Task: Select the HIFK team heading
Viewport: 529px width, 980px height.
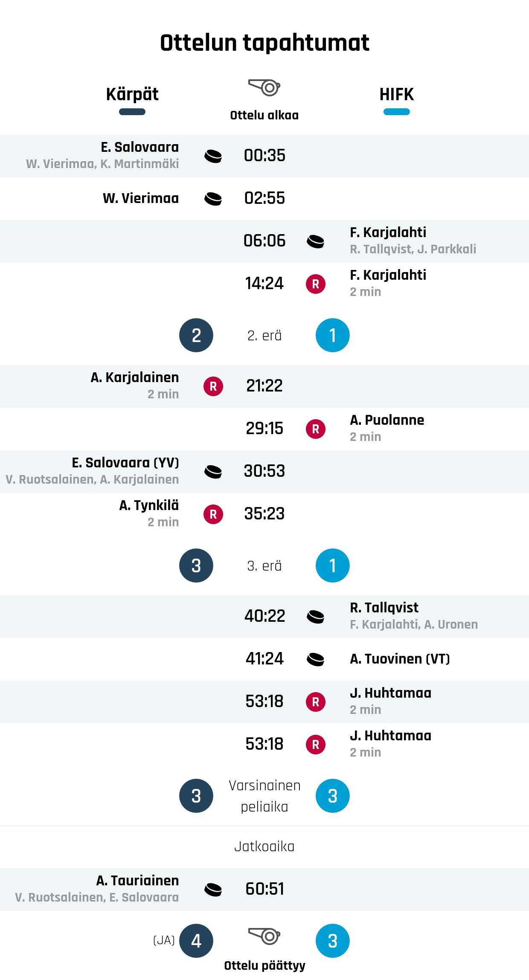Action: pos(396,94)
